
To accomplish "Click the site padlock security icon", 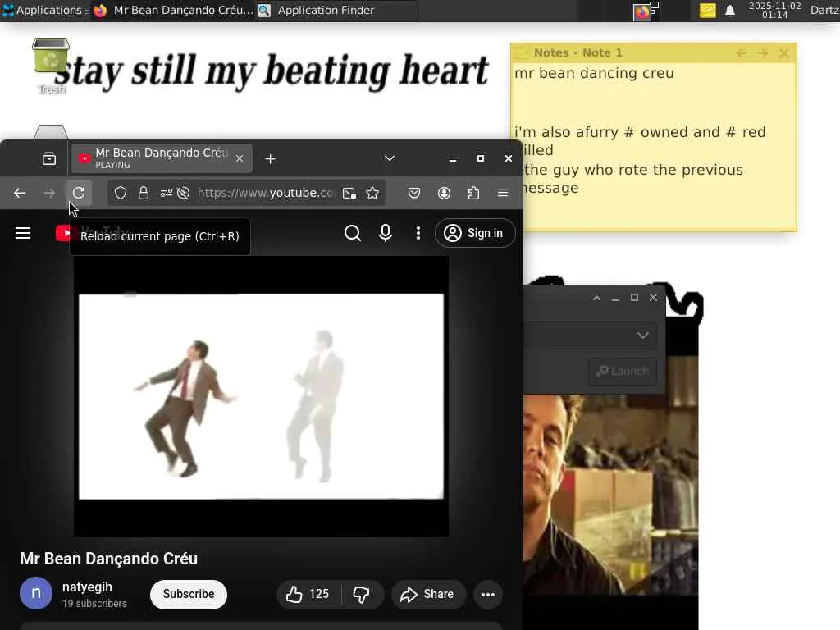I will 144,193.
